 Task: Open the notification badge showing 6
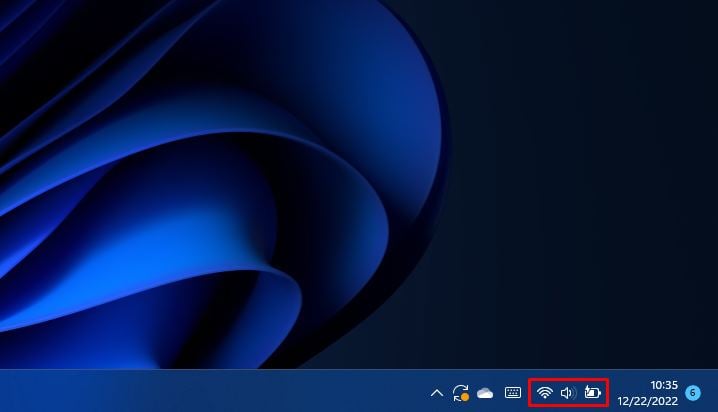pos(693,393)
